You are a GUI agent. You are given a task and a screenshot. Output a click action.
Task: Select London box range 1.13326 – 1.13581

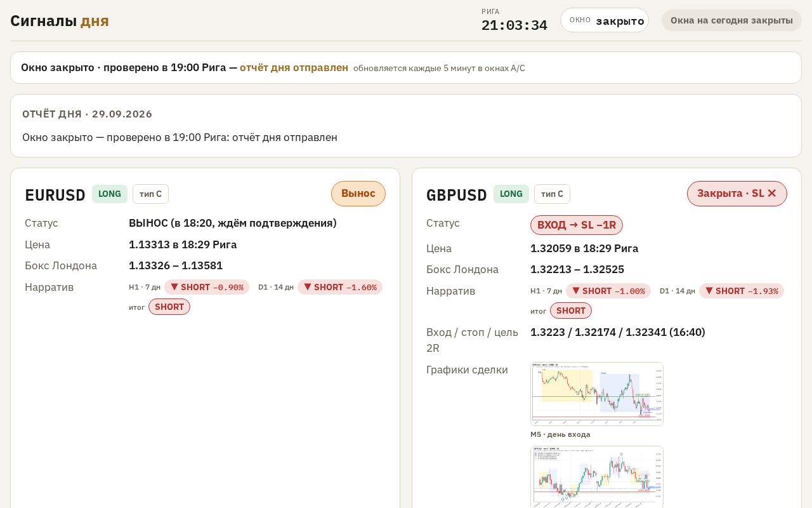pyautogui.click(x=176, y=265)
